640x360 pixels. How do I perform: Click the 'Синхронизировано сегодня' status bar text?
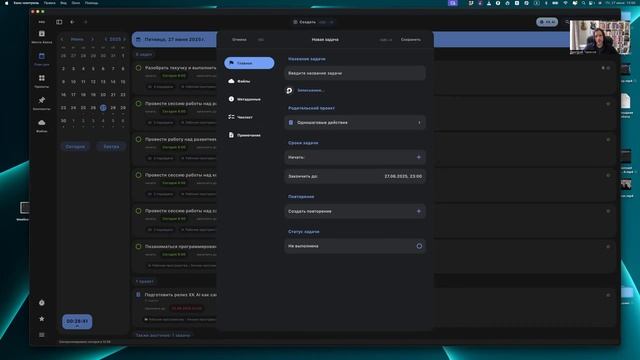pyautogui.click(x=84, y=342)
